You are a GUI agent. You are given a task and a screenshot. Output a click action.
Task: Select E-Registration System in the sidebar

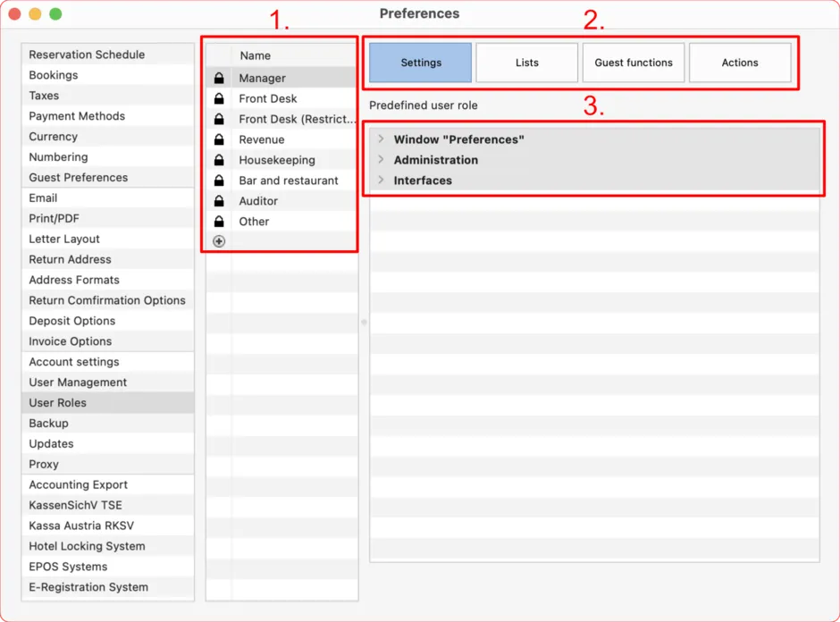click(x=107, y=587)
